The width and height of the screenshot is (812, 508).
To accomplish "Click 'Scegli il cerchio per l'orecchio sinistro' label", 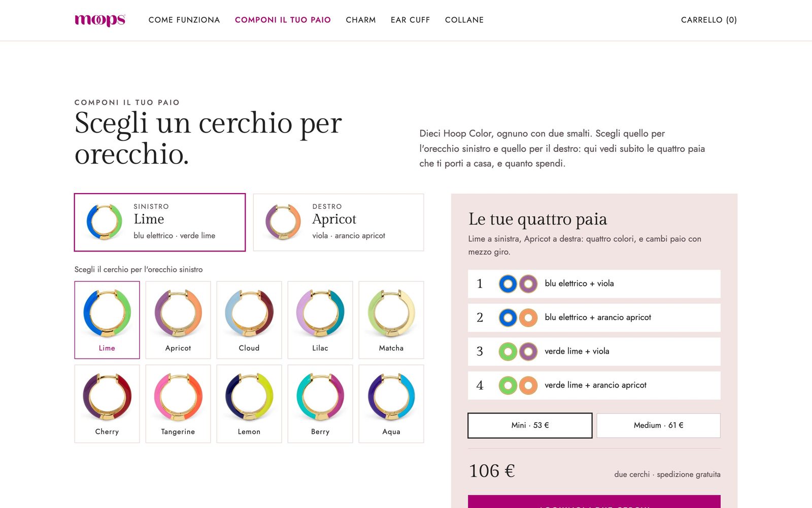I will pos(139,269).
